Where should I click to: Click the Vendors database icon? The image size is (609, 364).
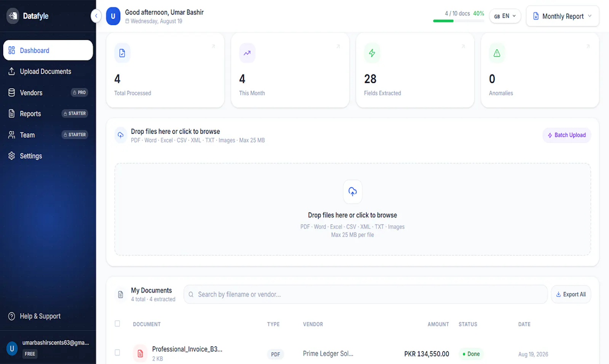click(12, 92)
